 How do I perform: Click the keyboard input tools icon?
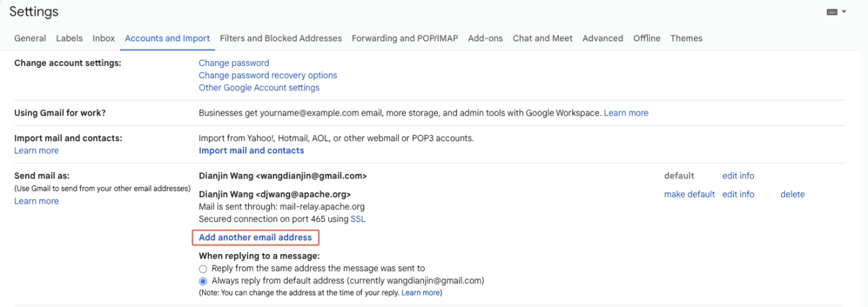[832, 12]
